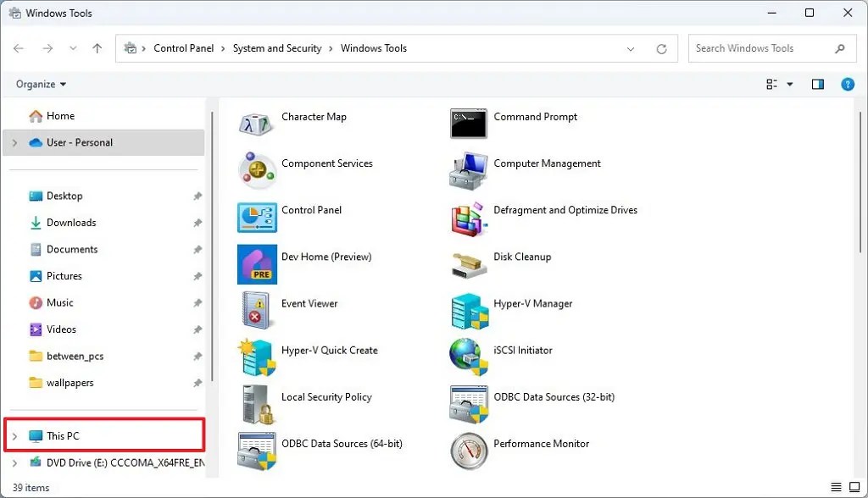
Task: Open Defragment and Optimize Drives
Action: [x=565, y=210]
